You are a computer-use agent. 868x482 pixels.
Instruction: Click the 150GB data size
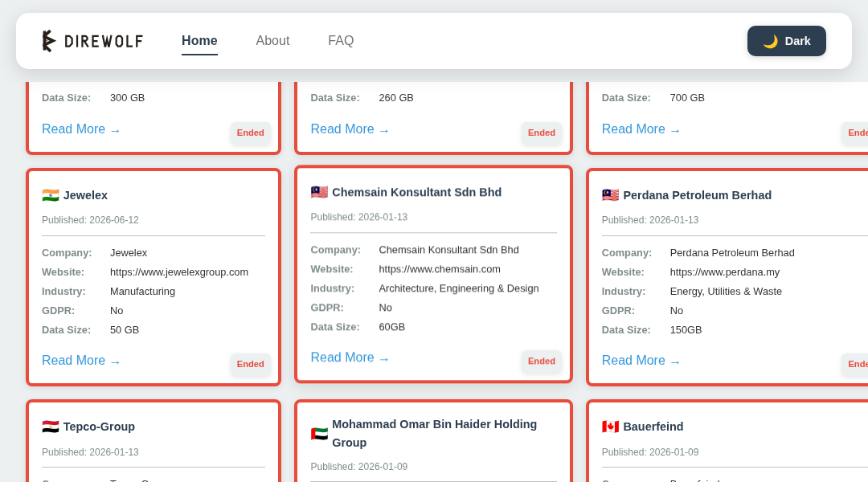pyautogui.click(x=686, y=330)
